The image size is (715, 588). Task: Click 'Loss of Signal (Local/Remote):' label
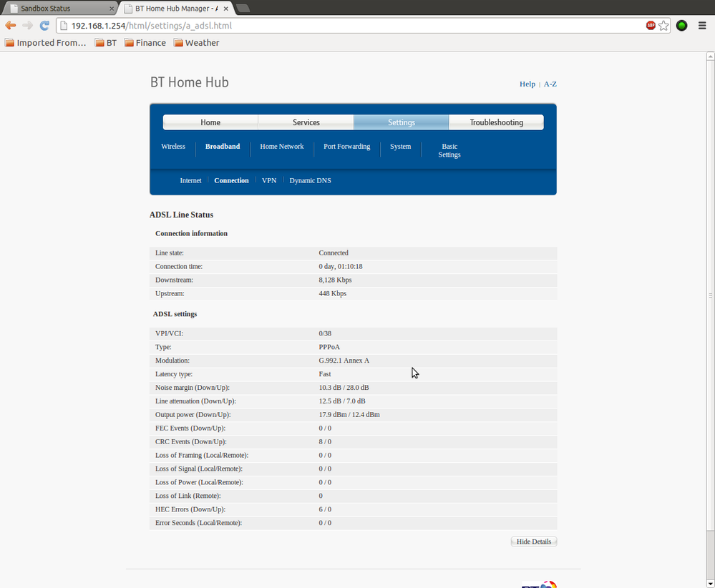pos(199,469)
